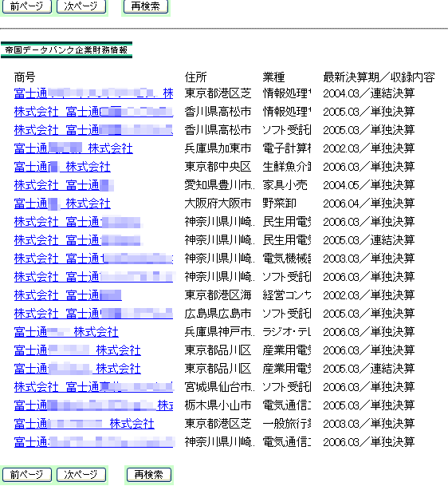
Task: Open company link in 東京都港区芝 2004.03 連結決算 row
Action: [93, 93]
